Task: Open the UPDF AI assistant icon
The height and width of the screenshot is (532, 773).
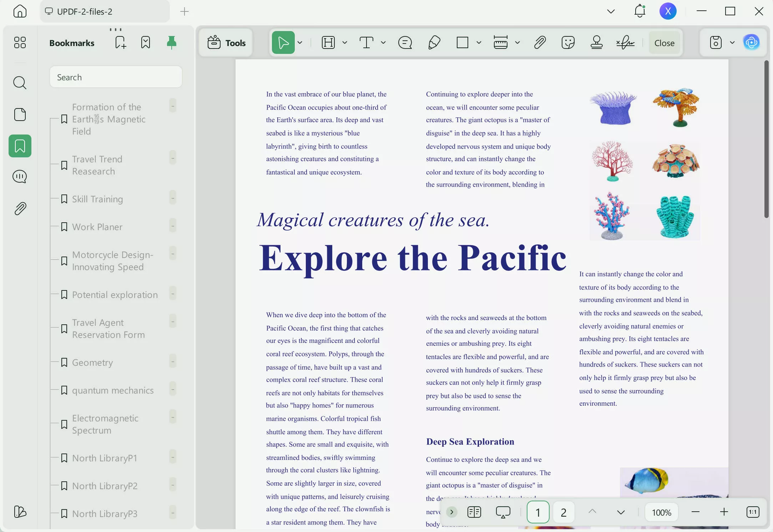Action: [x=752, y=43]
